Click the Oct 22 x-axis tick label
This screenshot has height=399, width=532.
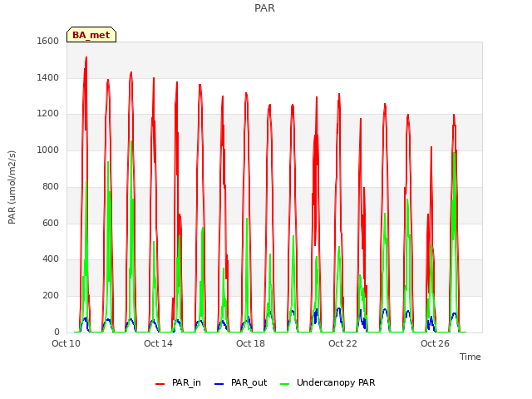[342, 343]
